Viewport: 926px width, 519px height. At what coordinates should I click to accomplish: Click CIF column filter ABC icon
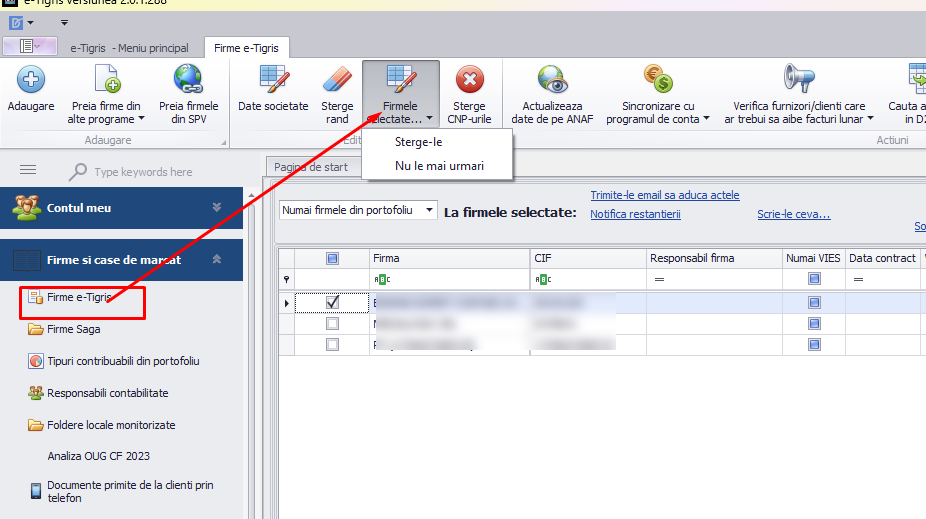pos(543,279)
